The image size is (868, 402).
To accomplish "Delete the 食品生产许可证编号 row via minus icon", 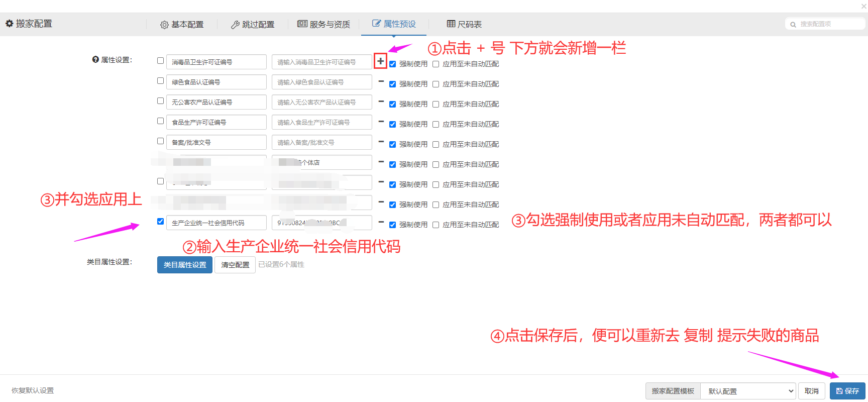I will (381, 122).
